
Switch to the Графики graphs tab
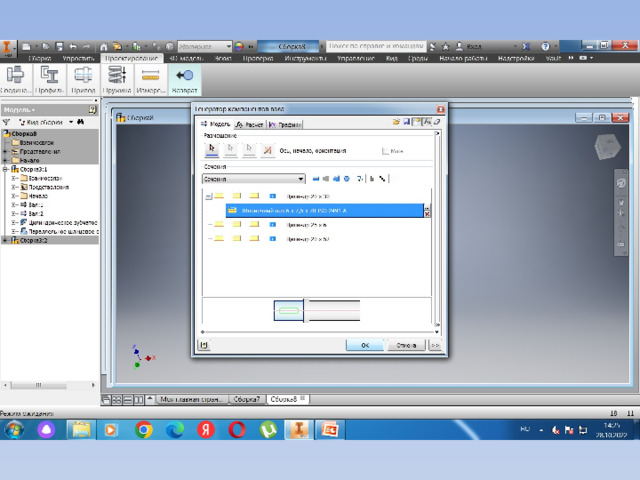coord(285,124)
